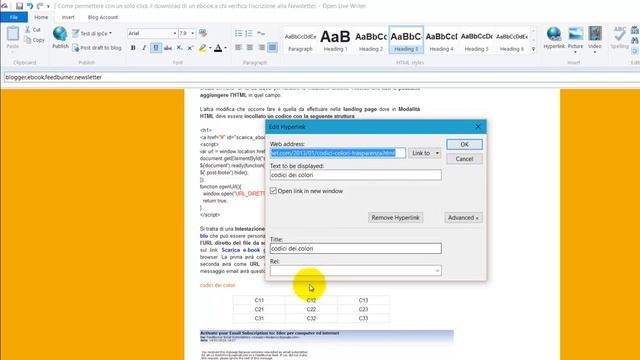Apply the Heading 6 style

click(512, 40)
